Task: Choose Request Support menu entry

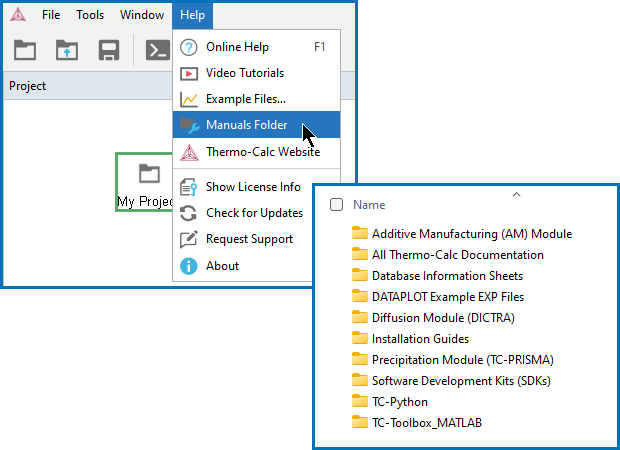Action: pyautogui.click(x=250, y=239)
